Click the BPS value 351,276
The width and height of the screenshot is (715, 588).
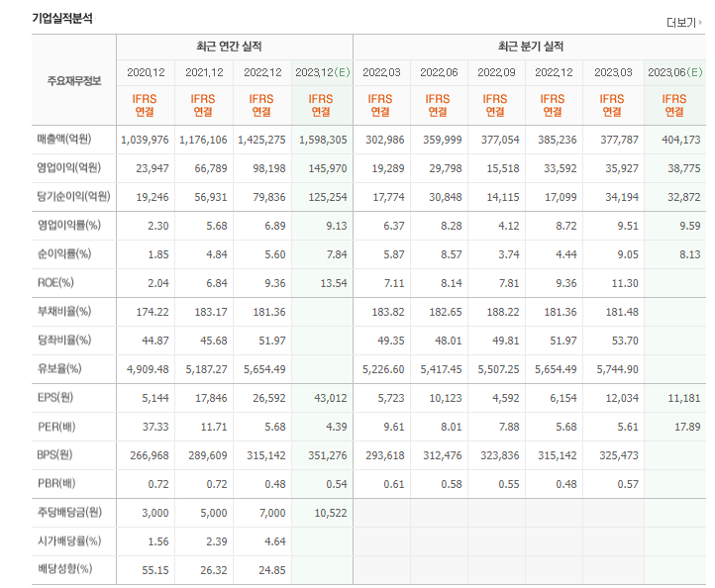(x=328, y=455)
